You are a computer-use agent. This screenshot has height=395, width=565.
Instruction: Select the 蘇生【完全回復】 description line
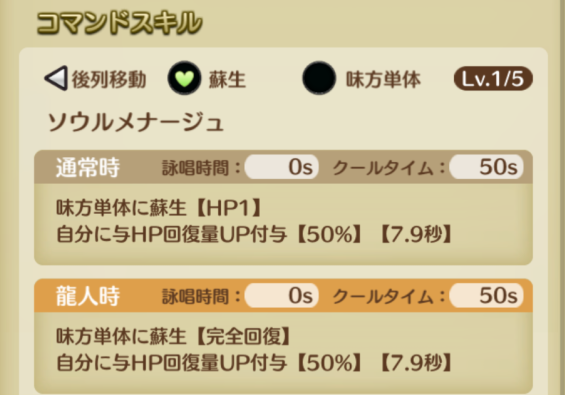(x=174, y=336)
